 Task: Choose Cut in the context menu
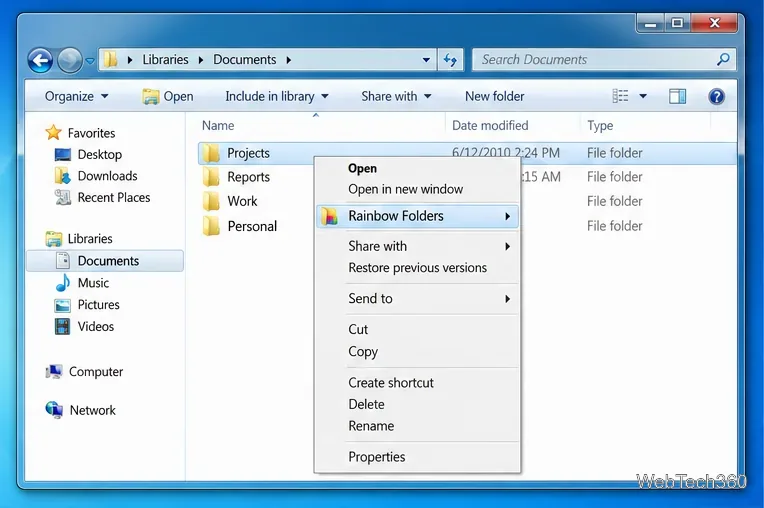(358, 329)
